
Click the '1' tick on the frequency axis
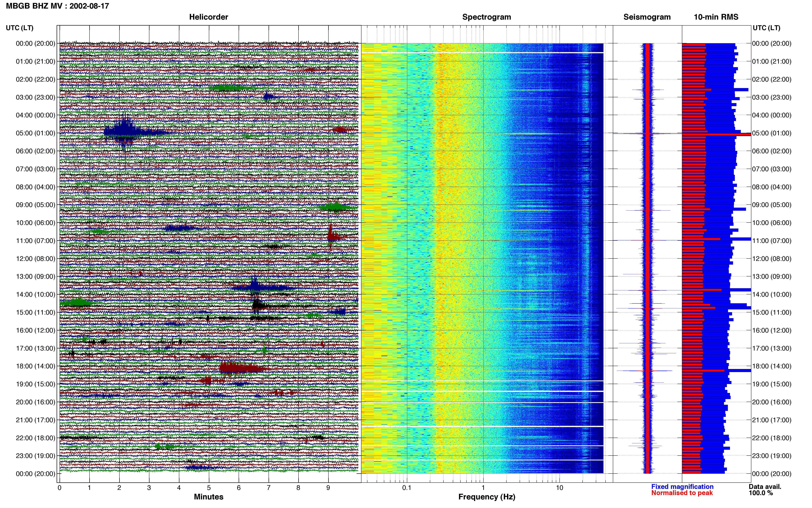click(483, 488)
